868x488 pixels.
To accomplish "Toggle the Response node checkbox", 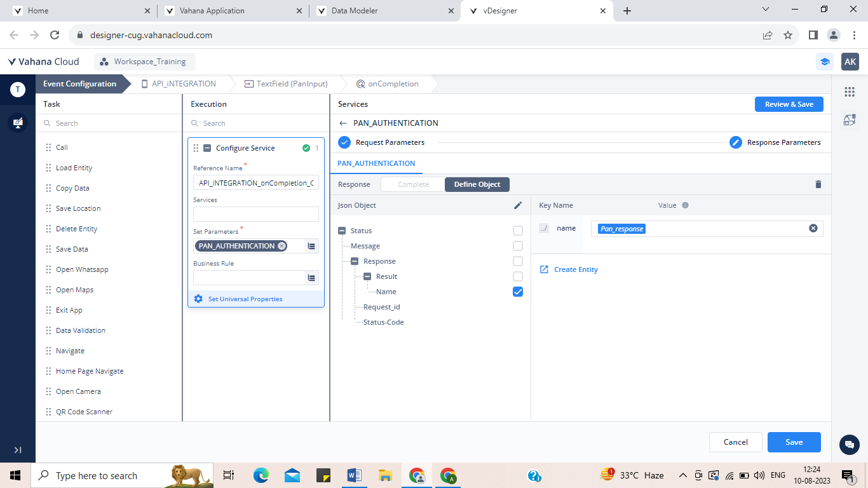I will (x=518, y=261).
